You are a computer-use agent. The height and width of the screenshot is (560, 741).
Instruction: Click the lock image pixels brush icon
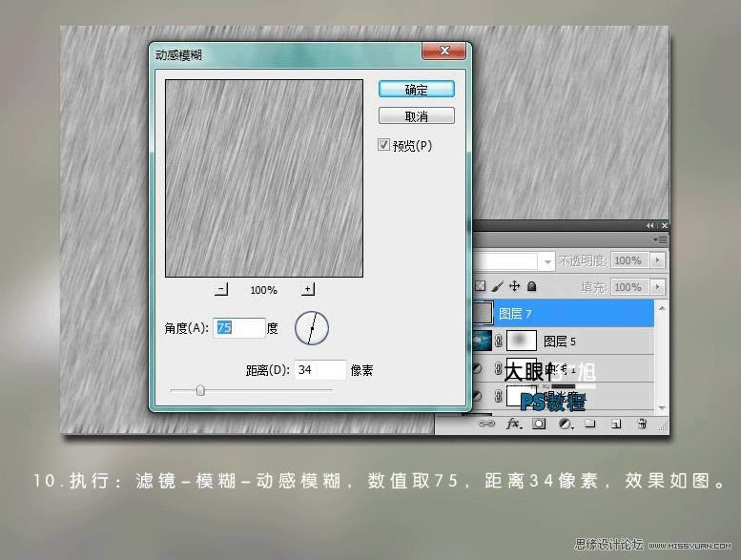click(498, 286)
